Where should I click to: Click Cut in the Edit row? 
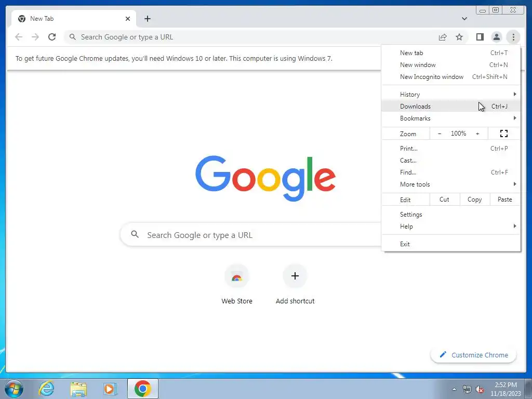tap(445, 199)
